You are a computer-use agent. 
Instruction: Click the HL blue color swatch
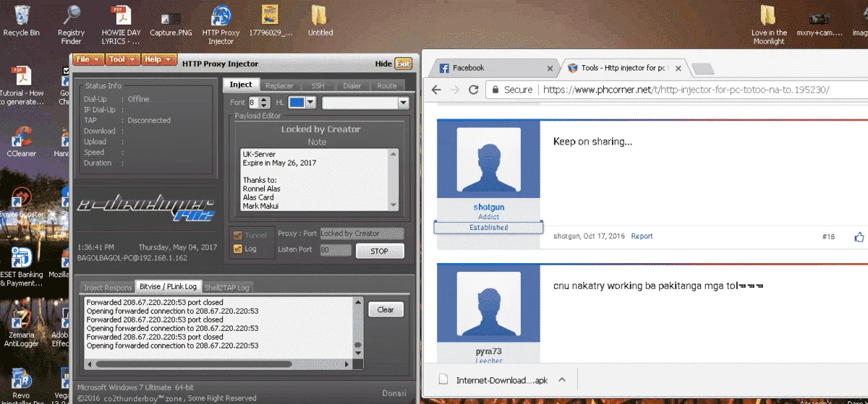click(x=297, y=103)
